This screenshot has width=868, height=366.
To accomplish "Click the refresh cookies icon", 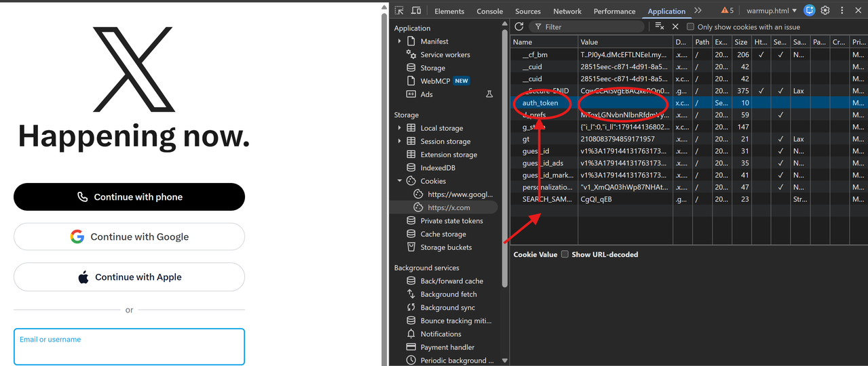I will pos(519,26).
